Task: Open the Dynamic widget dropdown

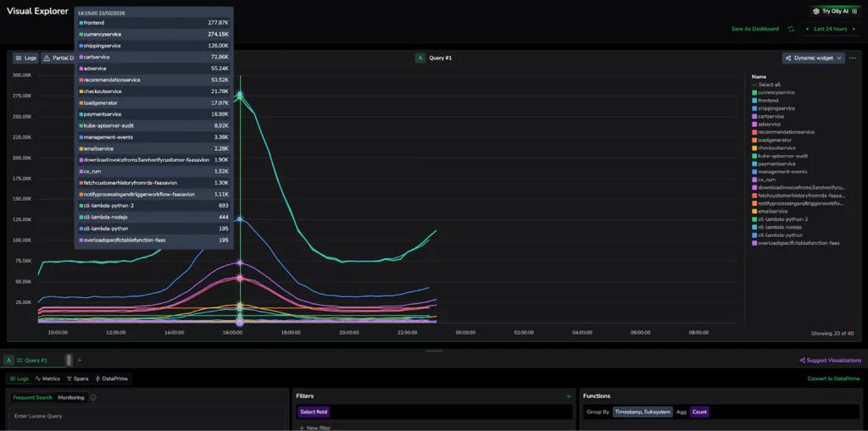Action: [813, 58]
